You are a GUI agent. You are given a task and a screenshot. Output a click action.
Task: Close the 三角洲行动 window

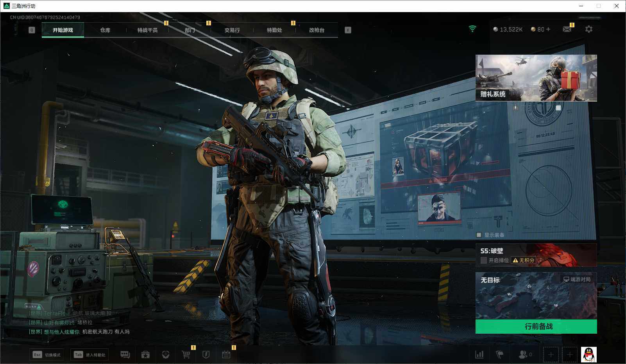tap(617, 6)
